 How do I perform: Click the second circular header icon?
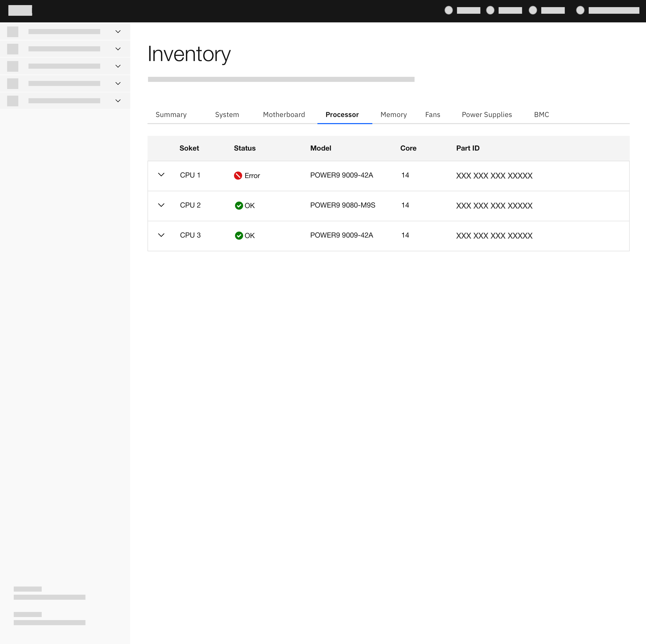point(491,10)
